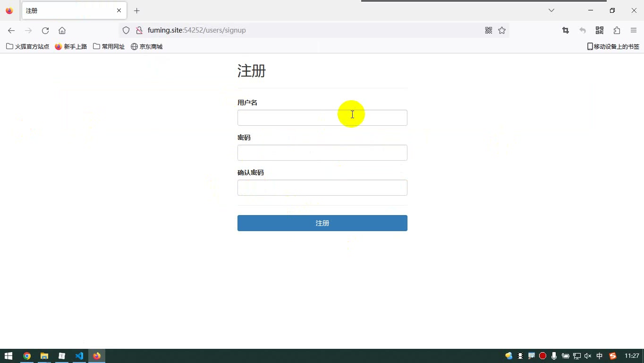The image size is (644, 363).
Task: Expand the list all tabs chevron
Action: point(551,10)
